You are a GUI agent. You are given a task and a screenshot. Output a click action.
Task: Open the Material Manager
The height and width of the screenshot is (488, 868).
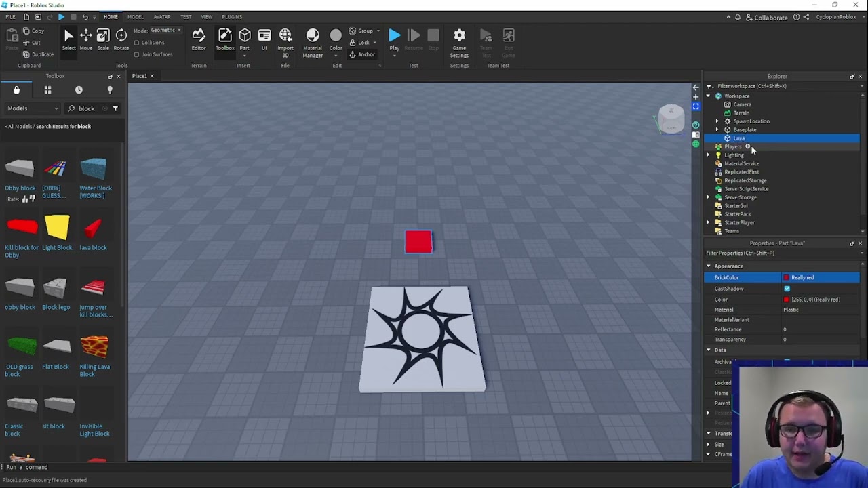[x=313, y=42]
